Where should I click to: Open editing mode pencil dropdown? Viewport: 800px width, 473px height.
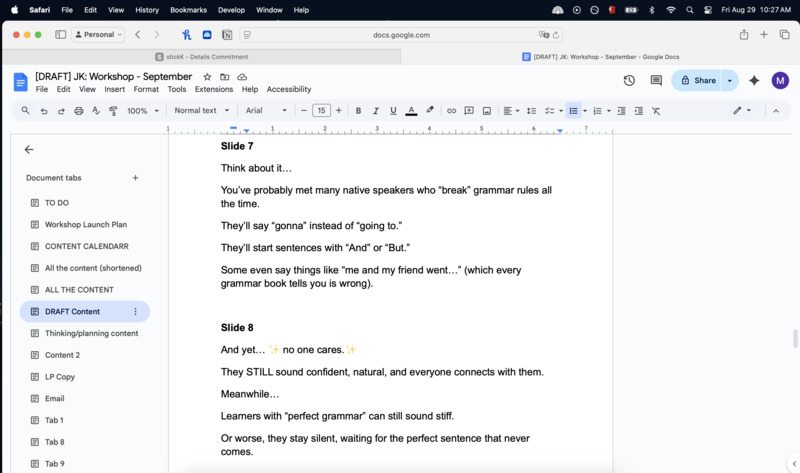pyautogui.click(x=742, y=111)
